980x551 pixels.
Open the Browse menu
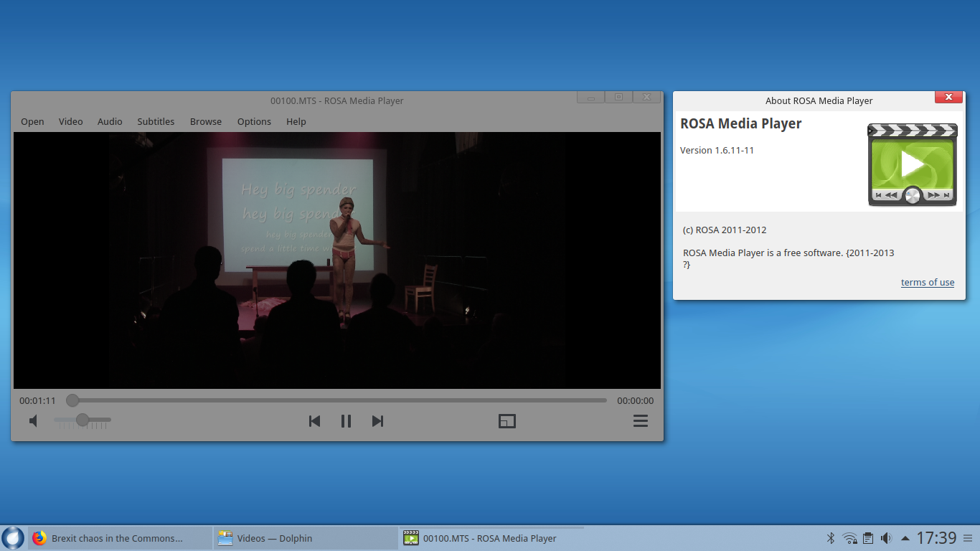coord(206,121)
